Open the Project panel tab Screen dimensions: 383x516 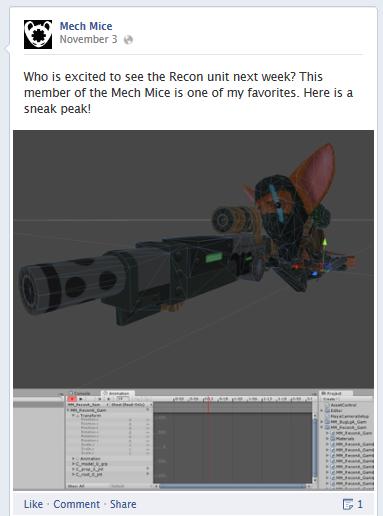[331, 393]
